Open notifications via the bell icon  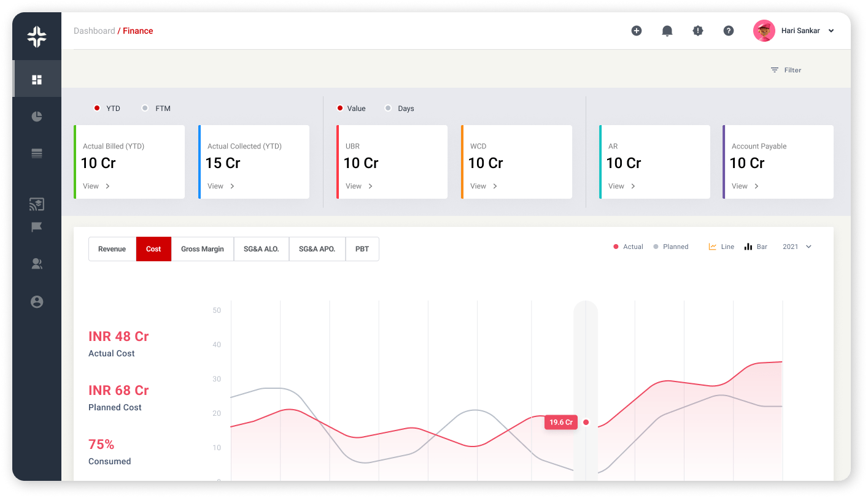click(x=667, y=30)
